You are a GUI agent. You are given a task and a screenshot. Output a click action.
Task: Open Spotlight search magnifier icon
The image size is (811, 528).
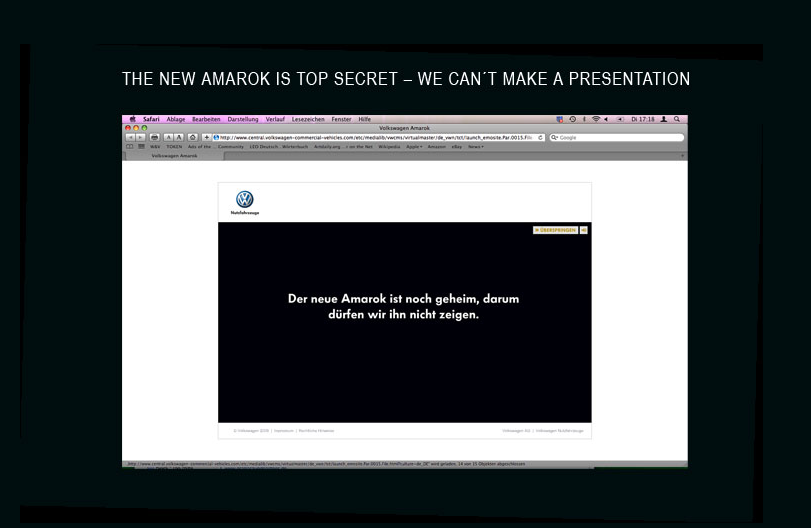pyautogui.click(x=677, y=119)
